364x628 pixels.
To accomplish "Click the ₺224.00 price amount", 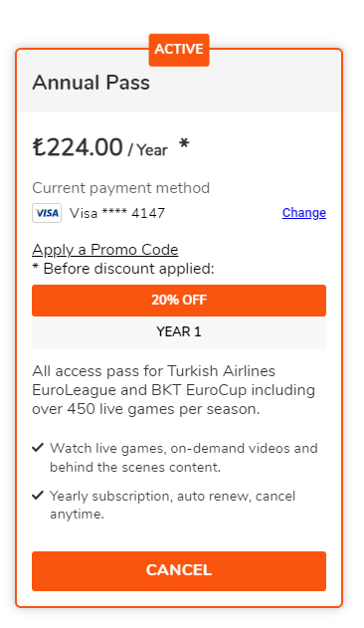I will pos(78,147).
